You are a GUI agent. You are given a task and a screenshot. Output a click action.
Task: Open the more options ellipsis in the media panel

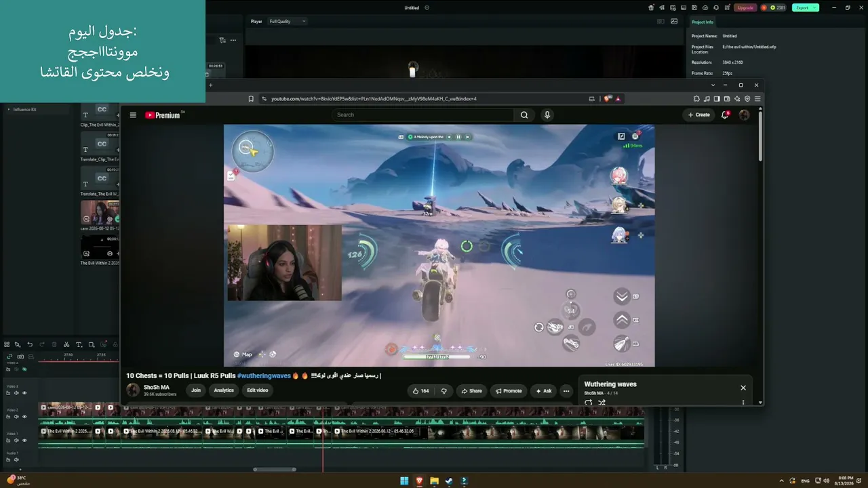[x=233, y=40]
